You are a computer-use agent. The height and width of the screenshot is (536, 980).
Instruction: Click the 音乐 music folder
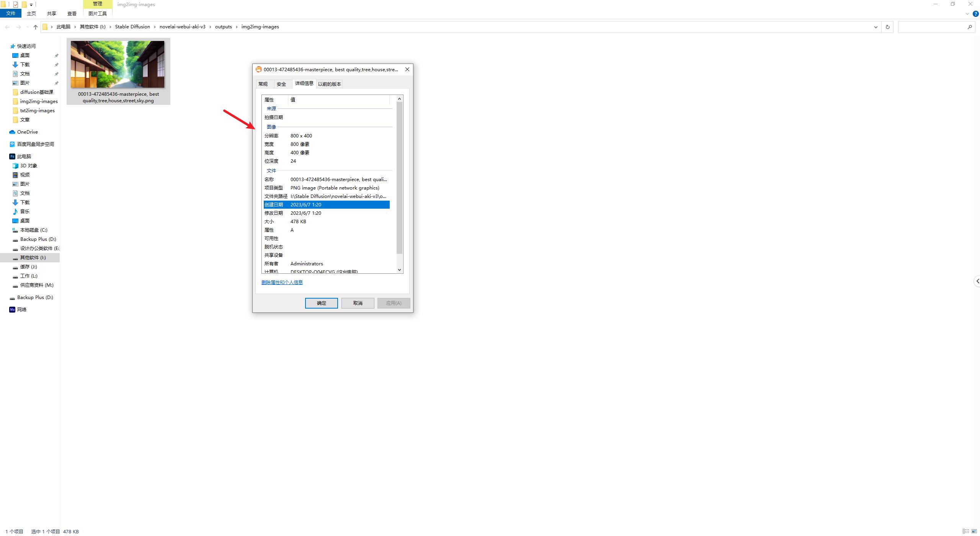click(24, 211)
